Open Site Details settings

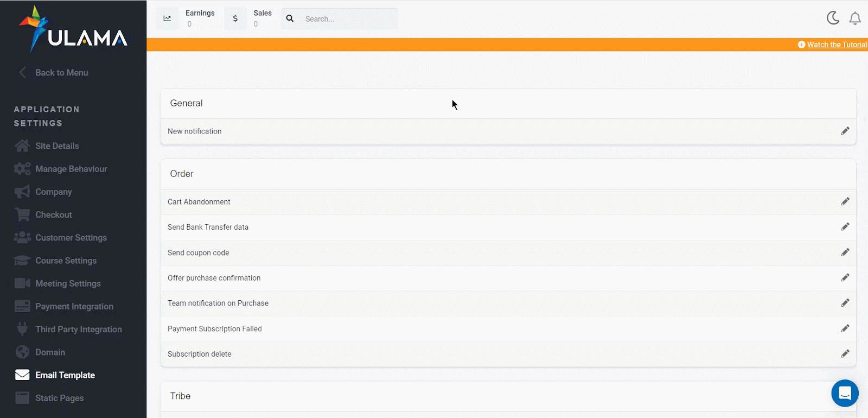point(57,146)
